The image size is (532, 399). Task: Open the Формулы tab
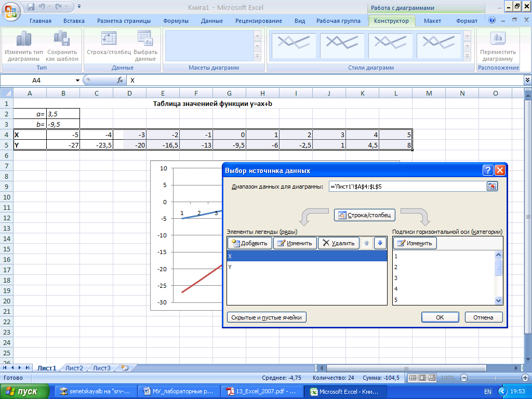coord(176,21)
